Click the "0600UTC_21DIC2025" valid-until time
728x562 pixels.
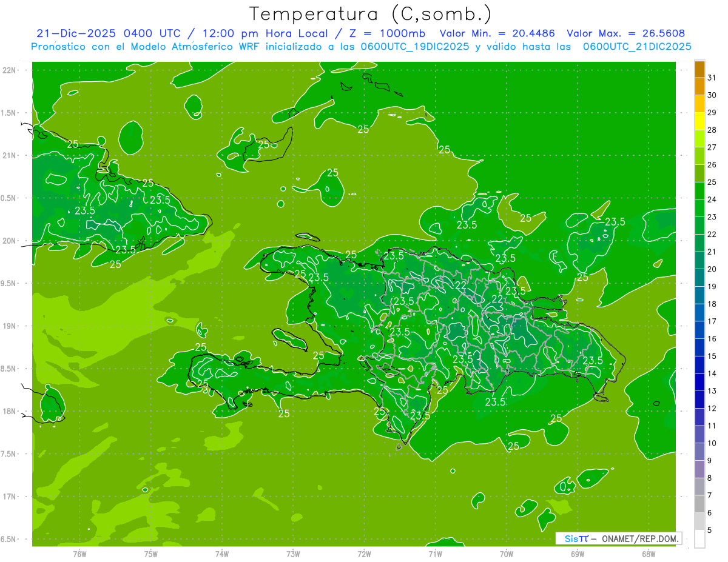tap(637, 47)
